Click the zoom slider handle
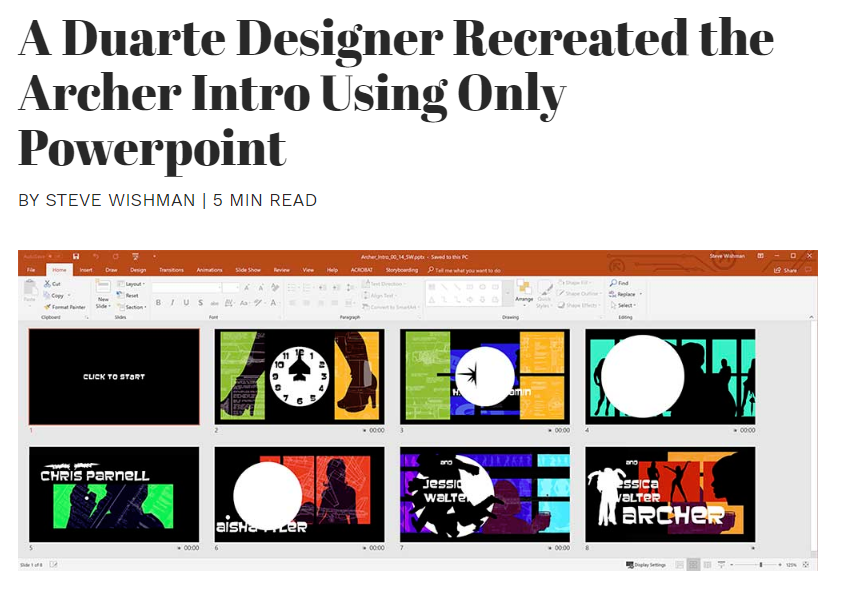 click(761, 565)
